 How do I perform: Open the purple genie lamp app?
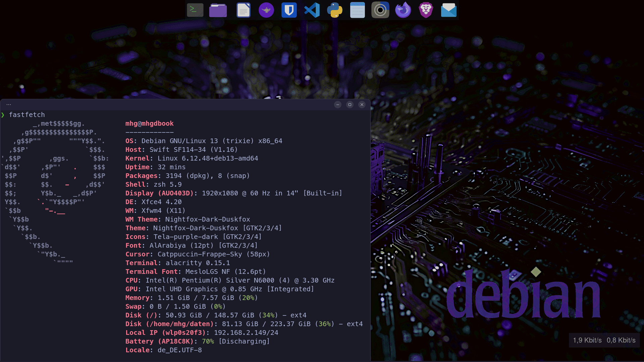click(266, 10)
